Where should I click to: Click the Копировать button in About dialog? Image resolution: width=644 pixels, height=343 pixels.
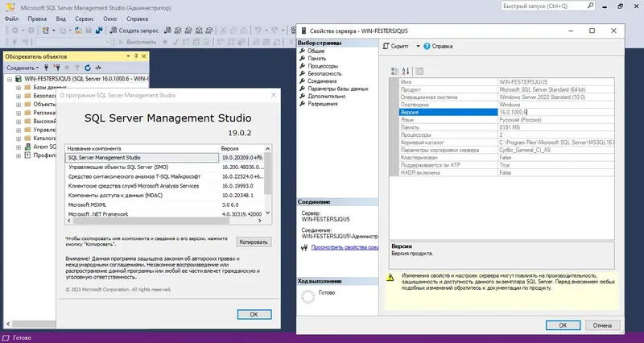click(x=254, y=242)
